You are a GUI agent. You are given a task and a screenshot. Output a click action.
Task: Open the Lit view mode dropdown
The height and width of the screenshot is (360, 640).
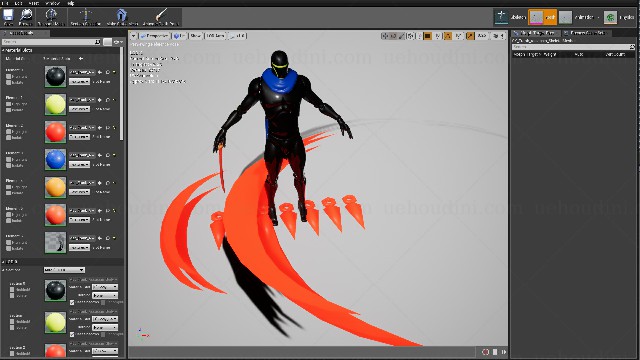point(180,36)
